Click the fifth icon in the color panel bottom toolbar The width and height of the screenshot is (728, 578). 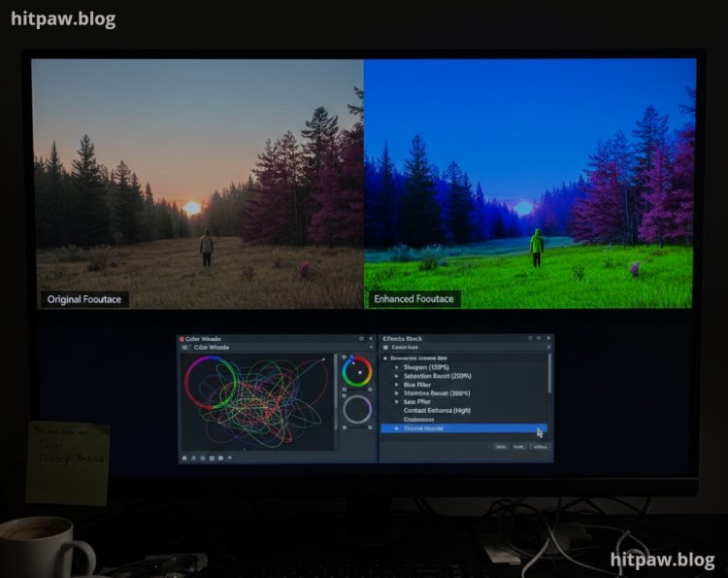click(221, 458)
